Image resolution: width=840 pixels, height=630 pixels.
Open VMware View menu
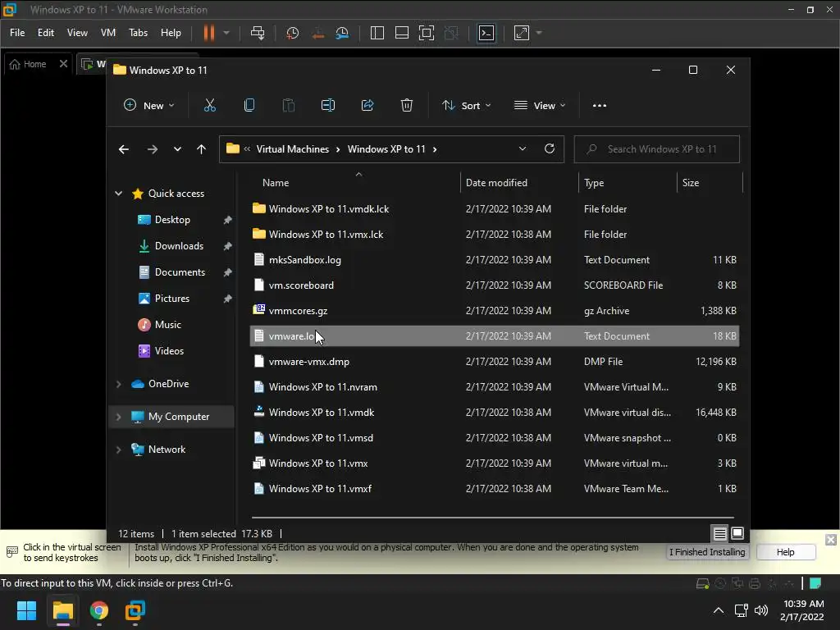[77, 33]
